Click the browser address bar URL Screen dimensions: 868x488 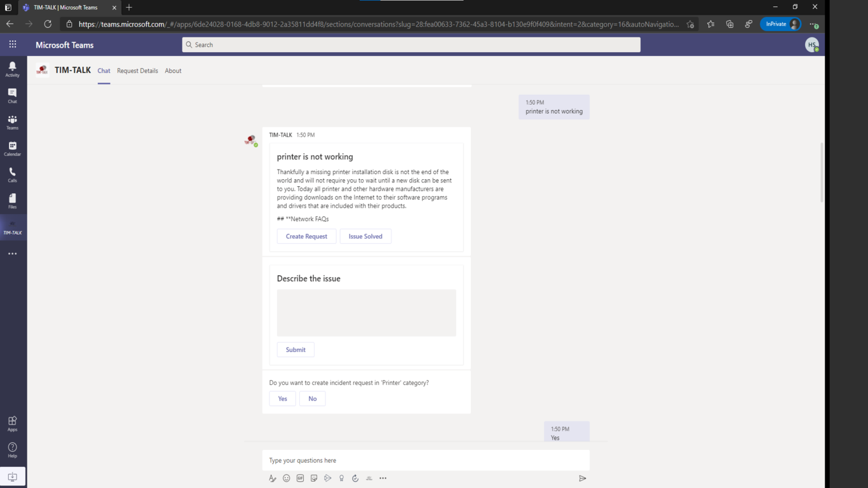point(378,24)
